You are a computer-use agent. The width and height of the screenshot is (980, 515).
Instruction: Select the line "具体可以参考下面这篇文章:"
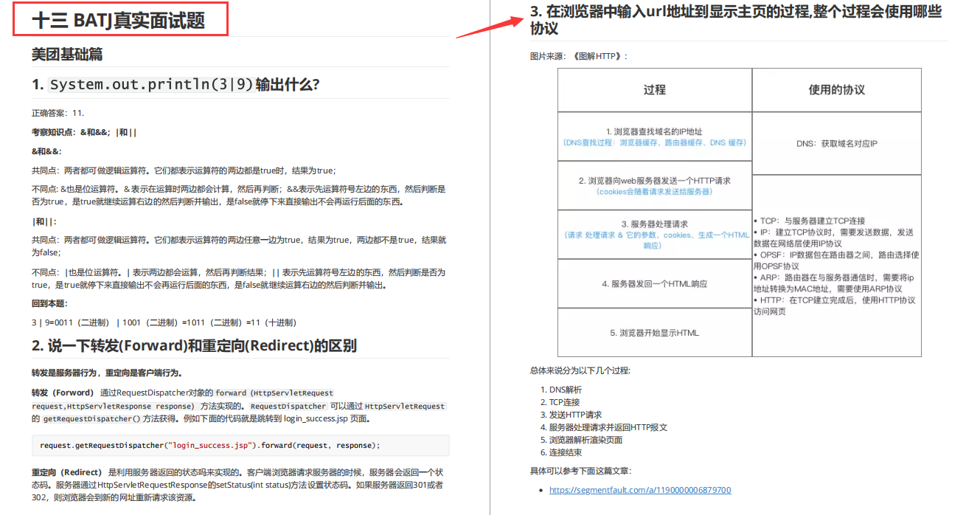pos(580,471)
